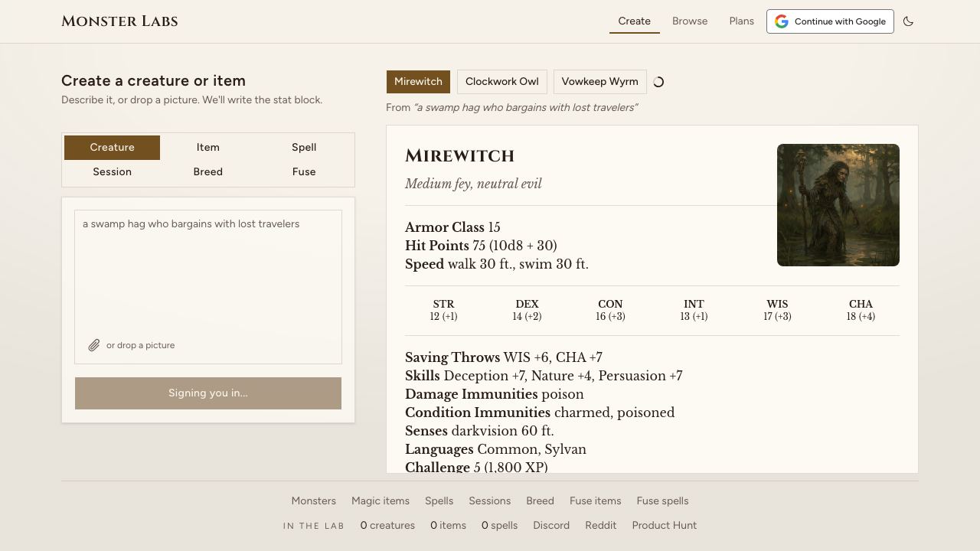This screenshot has height=551, width=980.
Task: Open Sessions footer link
Action: click(489, 501)
